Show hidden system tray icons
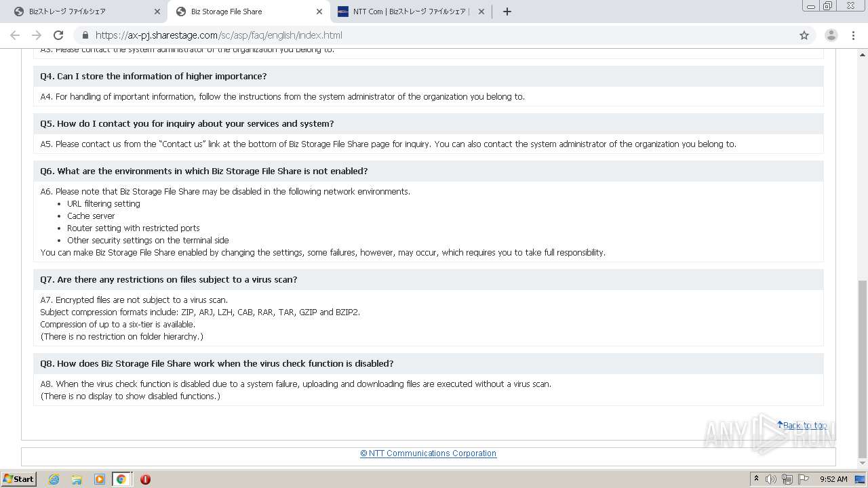This screenshot has width=868, height=488. pyautogui.click(x=756, y=479)
